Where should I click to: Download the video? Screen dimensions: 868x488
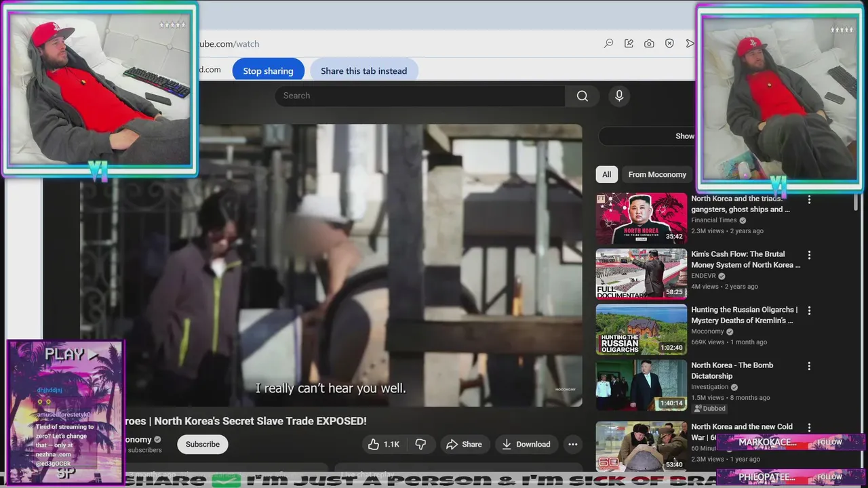tap(526, 445)
